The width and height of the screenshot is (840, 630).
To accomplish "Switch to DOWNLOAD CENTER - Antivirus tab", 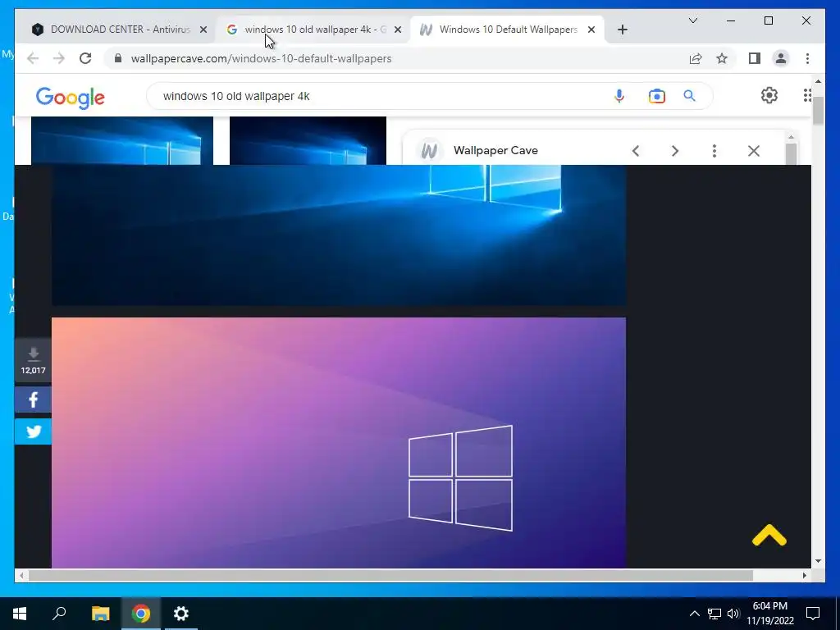I will [120, 30].
